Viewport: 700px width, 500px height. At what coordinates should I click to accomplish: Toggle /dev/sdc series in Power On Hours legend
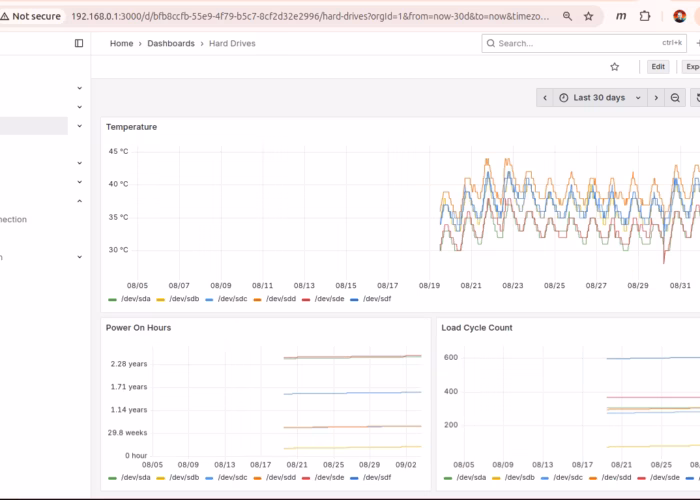pyautogui.click(x=232, y=478)
